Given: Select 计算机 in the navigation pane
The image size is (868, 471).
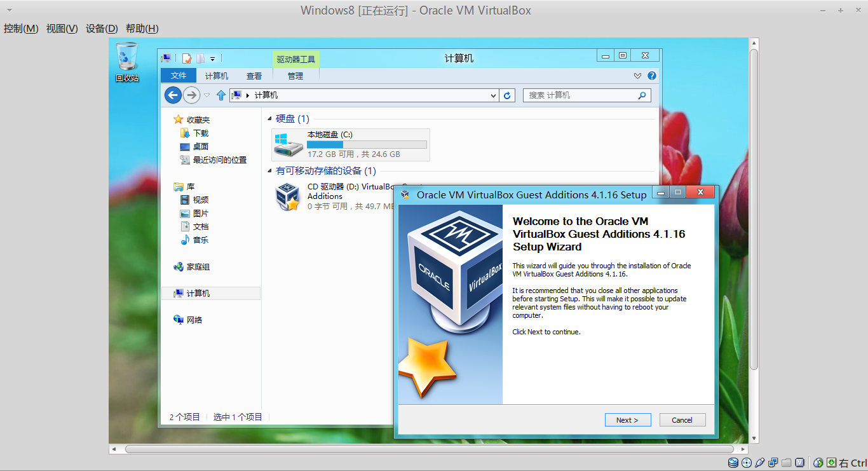Looking at the screenshot, I should [211, 293].
